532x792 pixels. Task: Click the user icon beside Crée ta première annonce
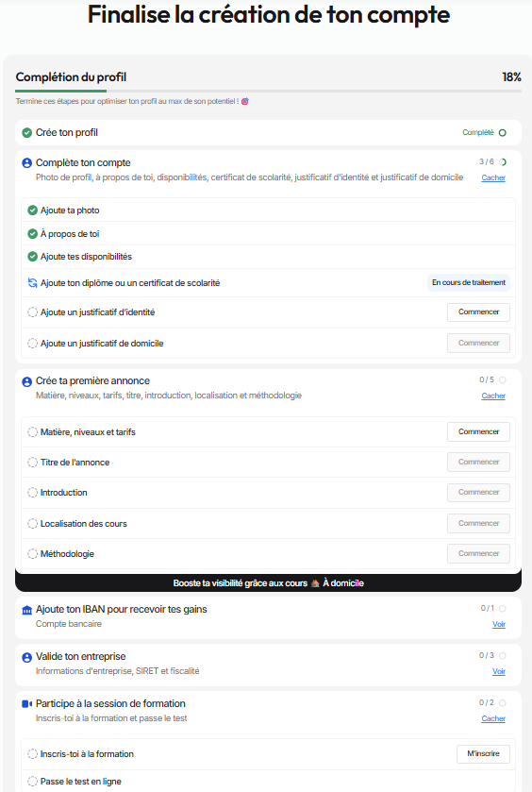coord(26,381)
